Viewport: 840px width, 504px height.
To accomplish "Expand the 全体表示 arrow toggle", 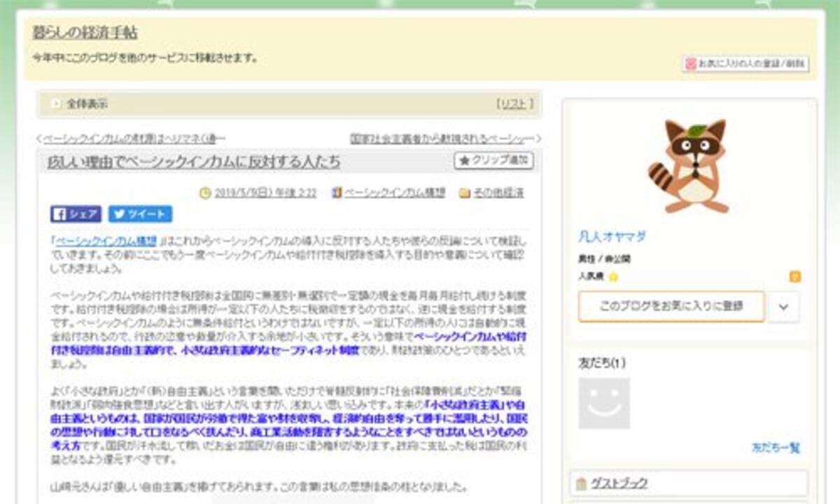I will pyautogui.click(x=55, y=104).
